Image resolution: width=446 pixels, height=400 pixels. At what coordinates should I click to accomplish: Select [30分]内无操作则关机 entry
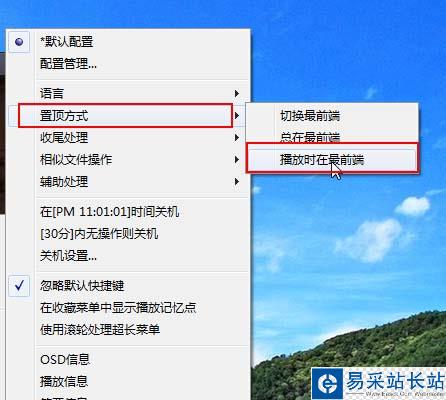click(99, 234)
